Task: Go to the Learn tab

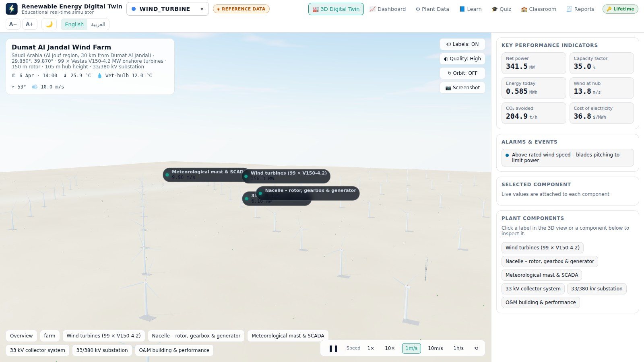Action: pos(471,9)
